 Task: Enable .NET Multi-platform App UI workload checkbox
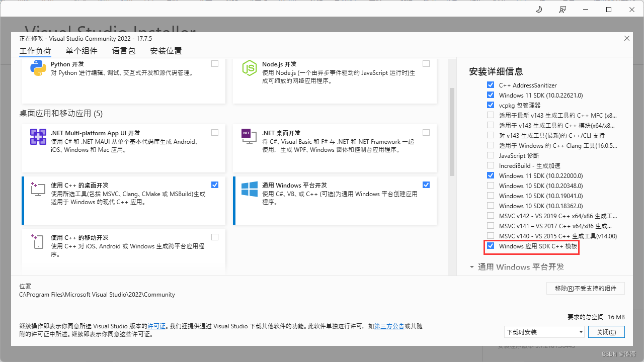click(215, 133)
